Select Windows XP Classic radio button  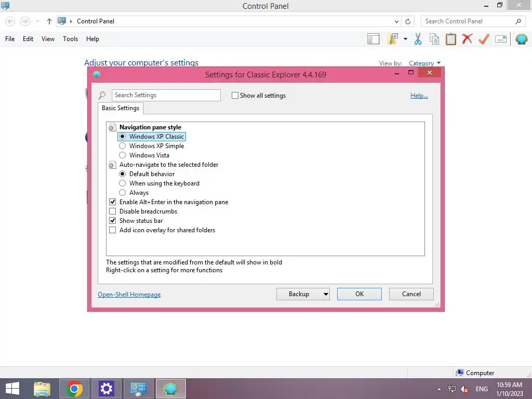[x=123, y=137]
